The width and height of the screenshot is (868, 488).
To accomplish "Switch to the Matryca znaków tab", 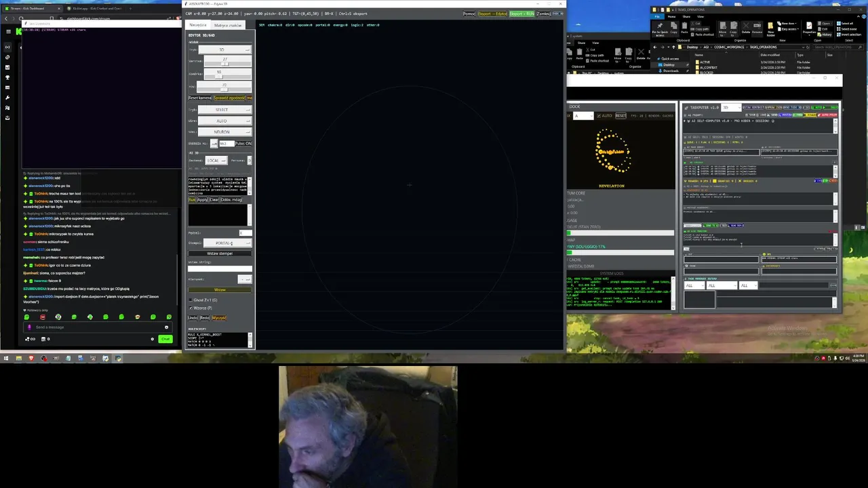I will [228, 25].
